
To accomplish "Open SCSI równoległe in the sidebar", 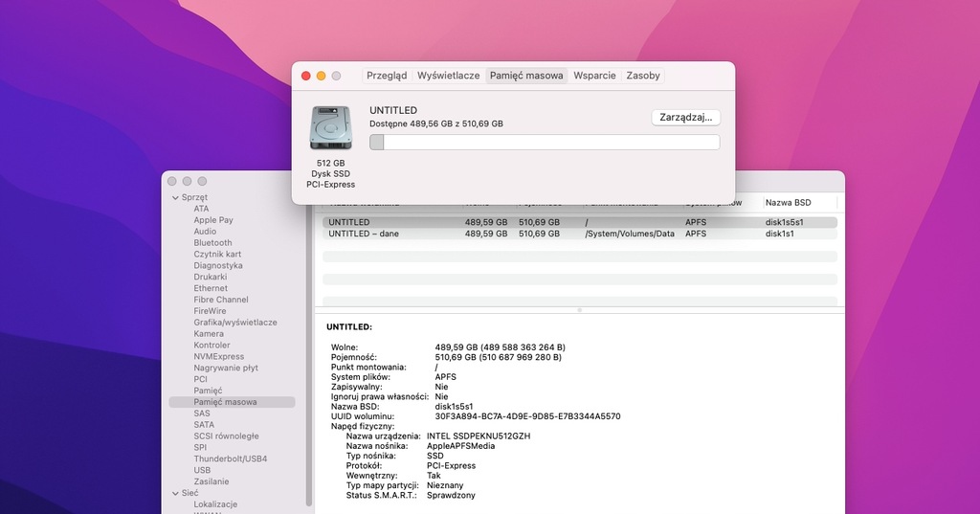I will (226, 436).
